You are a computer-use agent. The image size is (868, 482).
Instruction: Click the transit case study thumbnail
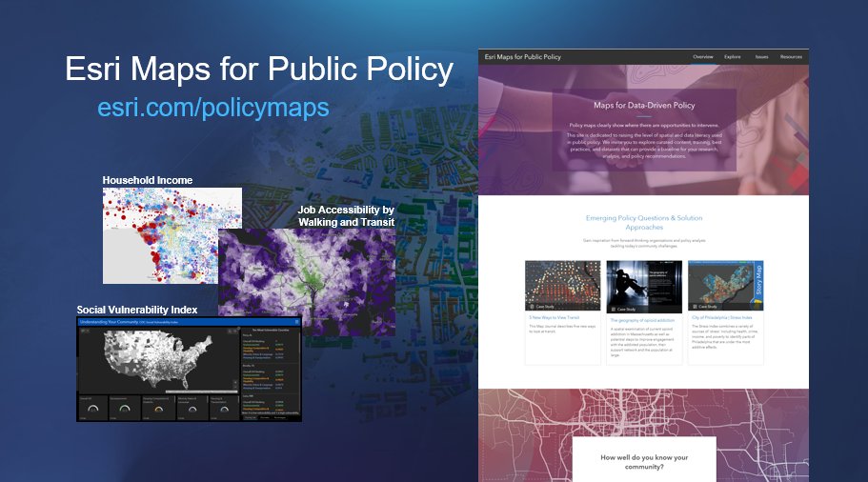tap(562, 285)
